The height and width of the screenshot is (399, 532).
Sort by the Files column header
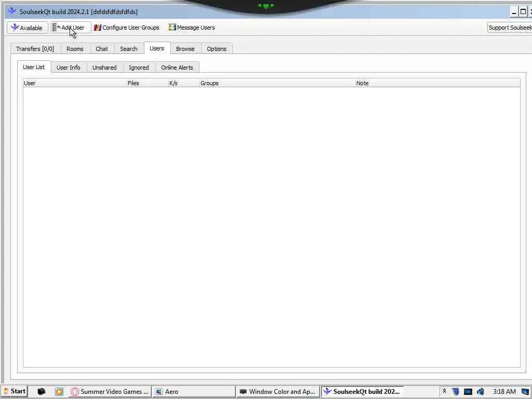(147, 83)
